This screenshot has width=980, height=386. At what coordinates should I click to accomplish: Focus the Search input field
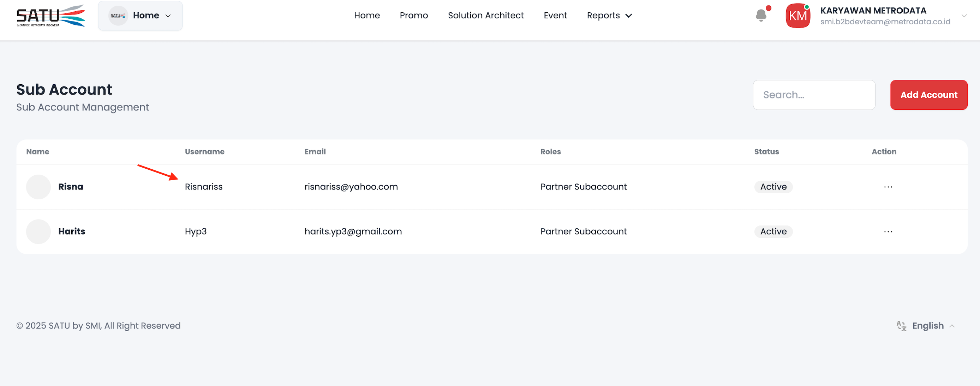(814, 95)
